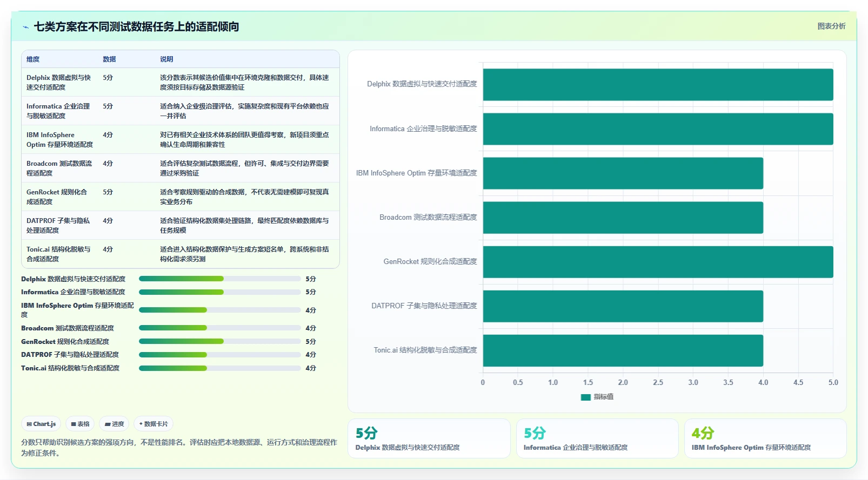Click the chart axis label Tonic.ai 结构化脱敏与合成适配度
This screenshot has width=868, height=480.
click(425, 350)
